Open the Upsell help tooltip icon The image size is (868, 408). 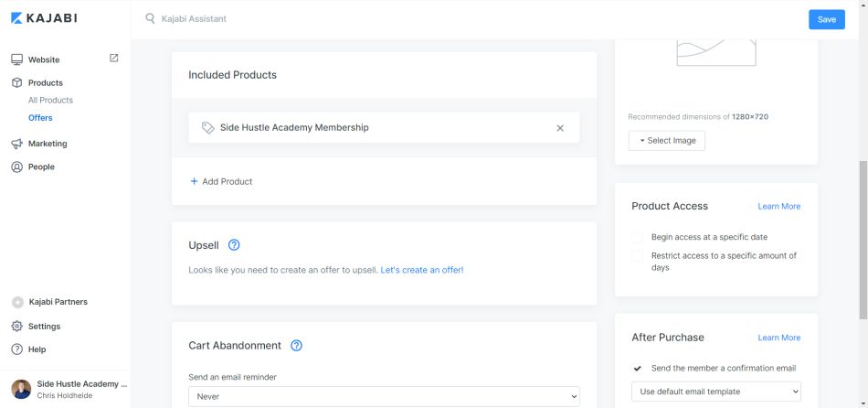pos(234,245)
